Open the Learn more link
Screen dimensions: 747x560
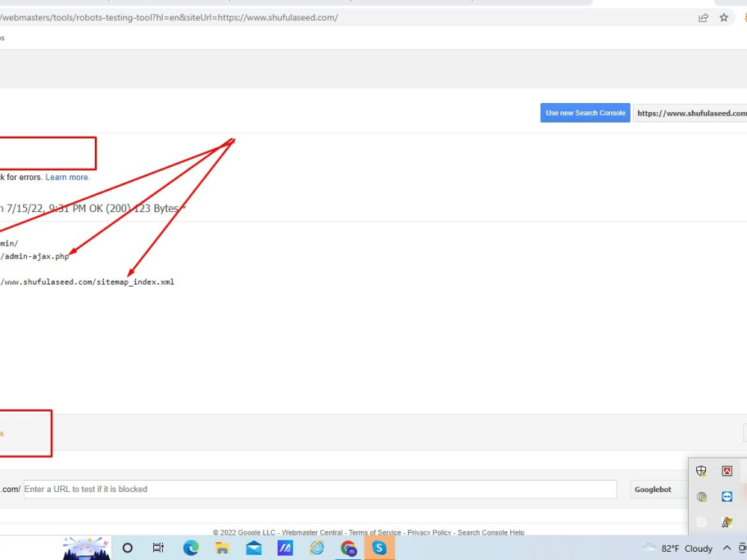[66, 177]
